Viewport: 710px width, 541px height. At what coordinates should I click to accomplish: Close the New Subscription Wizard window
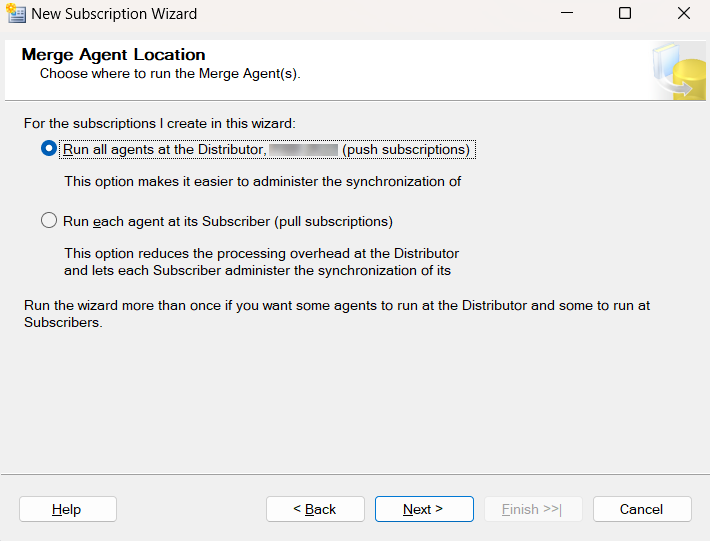click(684, 14)
